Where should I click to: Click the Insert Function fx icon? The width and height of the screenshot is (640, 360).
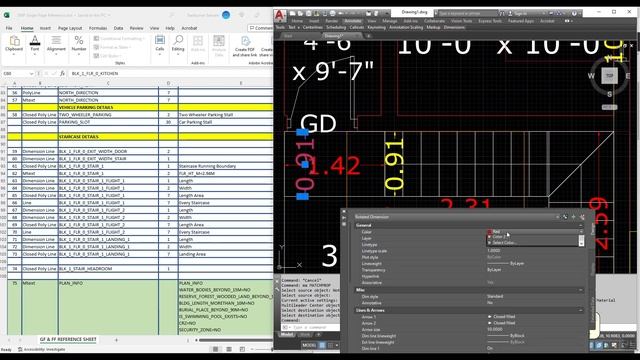pos(62,73)
